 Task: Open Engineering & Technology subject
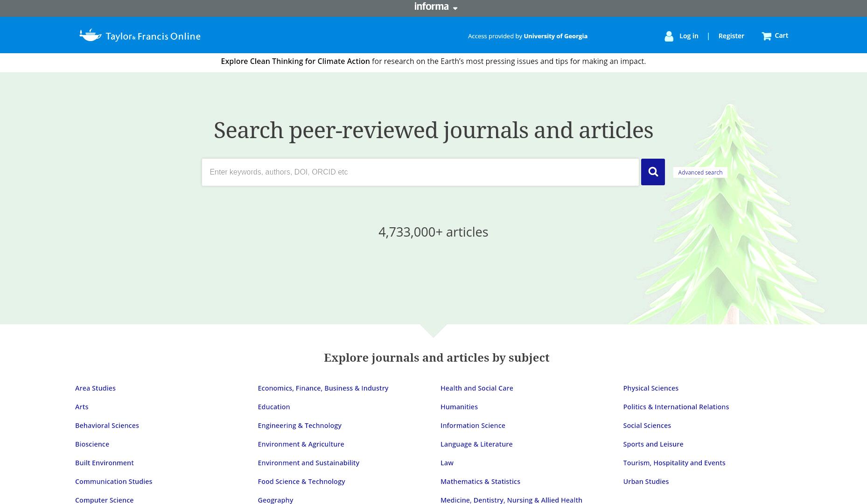300,425
